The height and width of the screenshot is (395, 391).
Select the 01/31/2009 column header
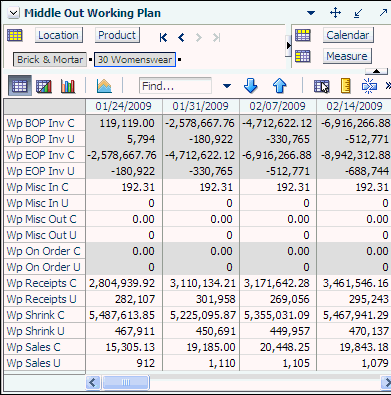(x=201, y=106)
